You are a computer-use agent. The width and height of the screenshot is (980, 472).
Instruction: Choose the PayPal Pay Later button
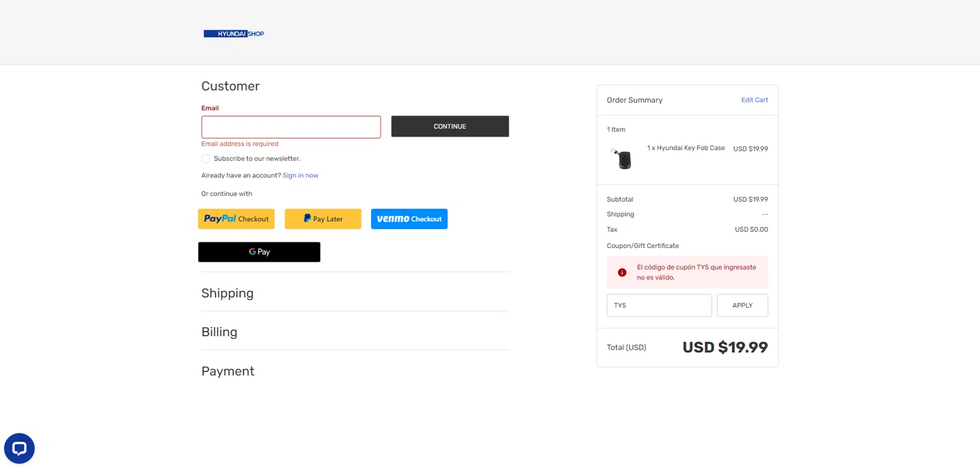click(323, 219)
